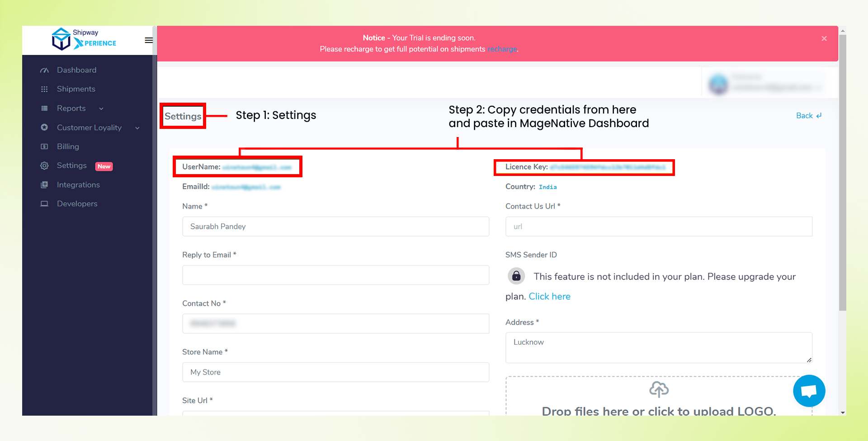The image size is (868, 441).
Task: Expand the Customer Loyalty submenu
Action: pyautogui.click(x=137, y=128)
